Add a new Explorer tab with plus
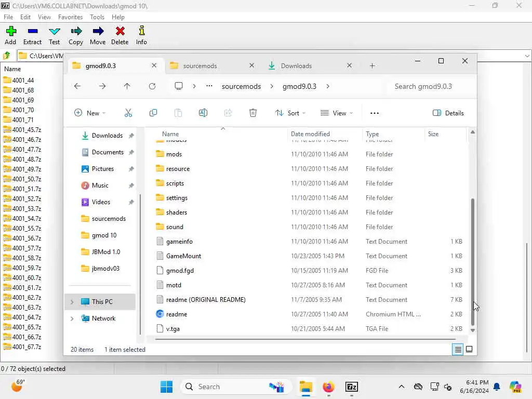This screenshot has height=399, width=532. coord(372,66)
